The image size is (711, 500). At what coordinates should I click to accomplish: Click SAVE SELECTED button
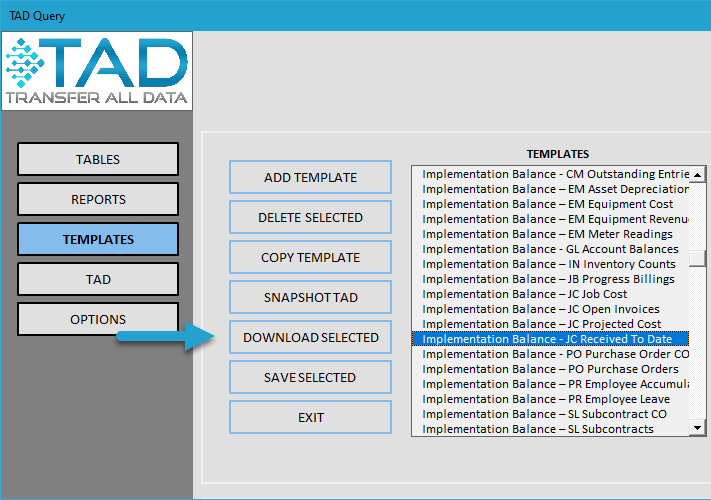click(311, 377)
